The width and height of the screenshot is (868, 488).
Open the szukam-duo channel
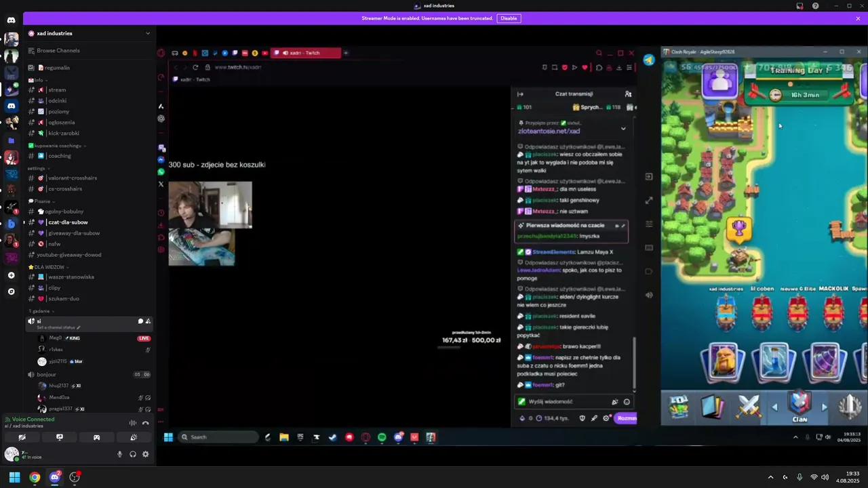tap(64, 299)
